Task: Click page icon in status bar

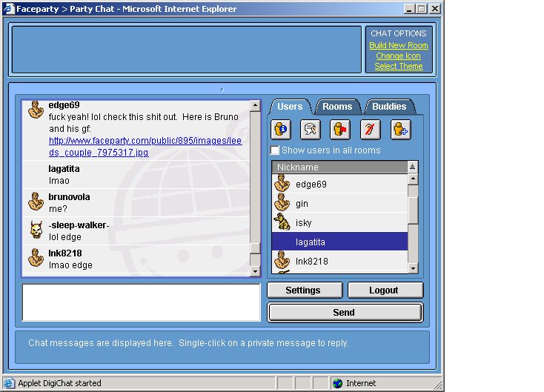Action: coord(9,383)
